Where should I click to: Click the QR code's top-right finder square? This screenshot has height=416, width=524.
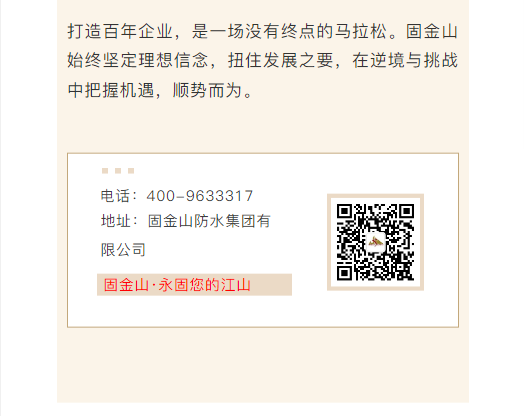coord(407,212)
